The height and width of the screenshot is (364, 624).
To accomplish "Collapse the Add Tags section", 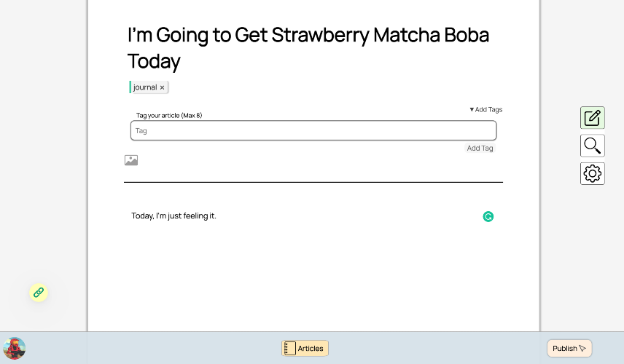I will click(485, 110).
